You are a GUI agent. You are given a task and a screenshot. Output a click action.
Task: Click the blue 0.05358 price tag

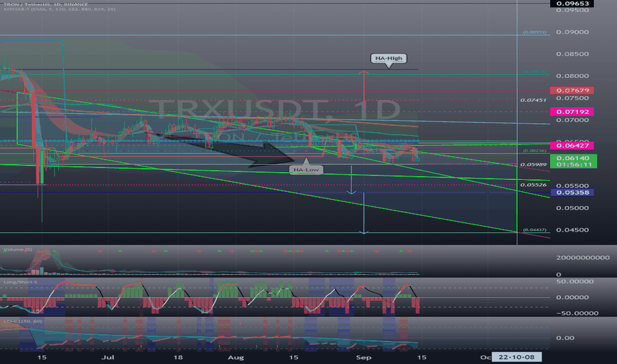pyautogui.click(x=572, y=193)
